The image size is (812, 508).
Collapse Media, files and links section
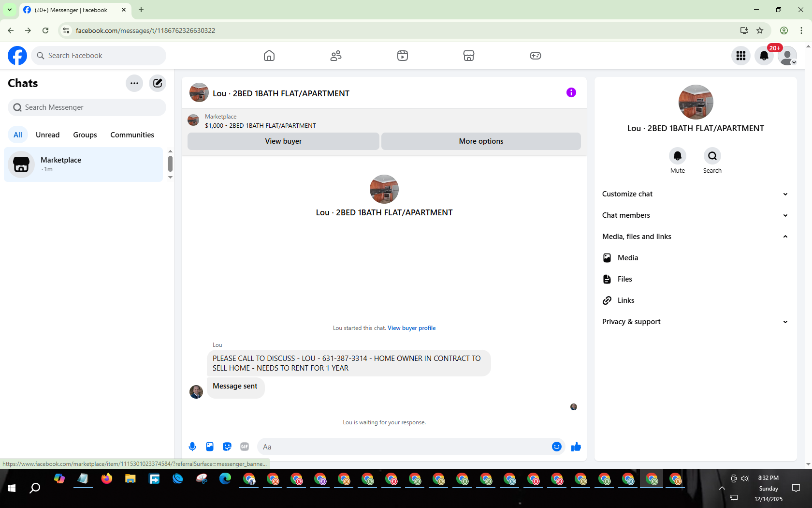[x=696, y=237]
